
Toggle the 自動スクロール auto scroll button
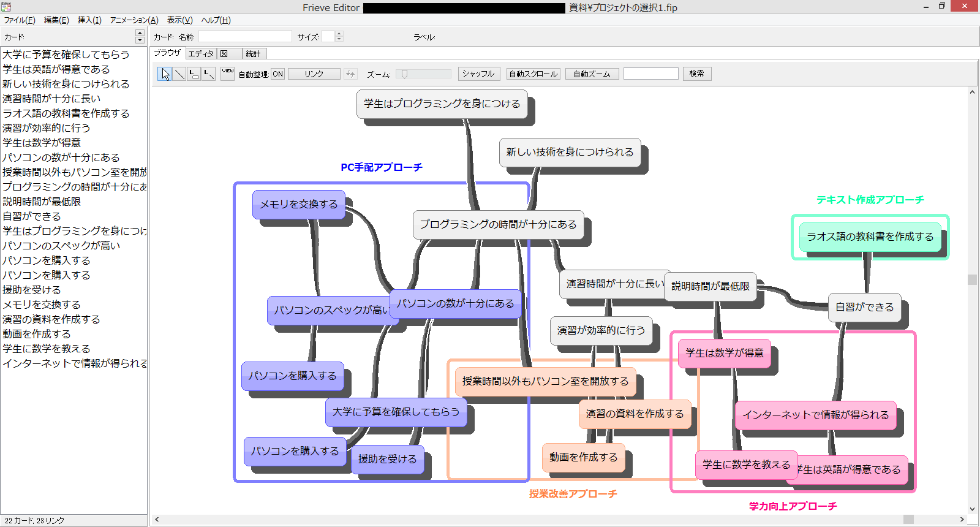pyautogui.click(x=533, y=74)
